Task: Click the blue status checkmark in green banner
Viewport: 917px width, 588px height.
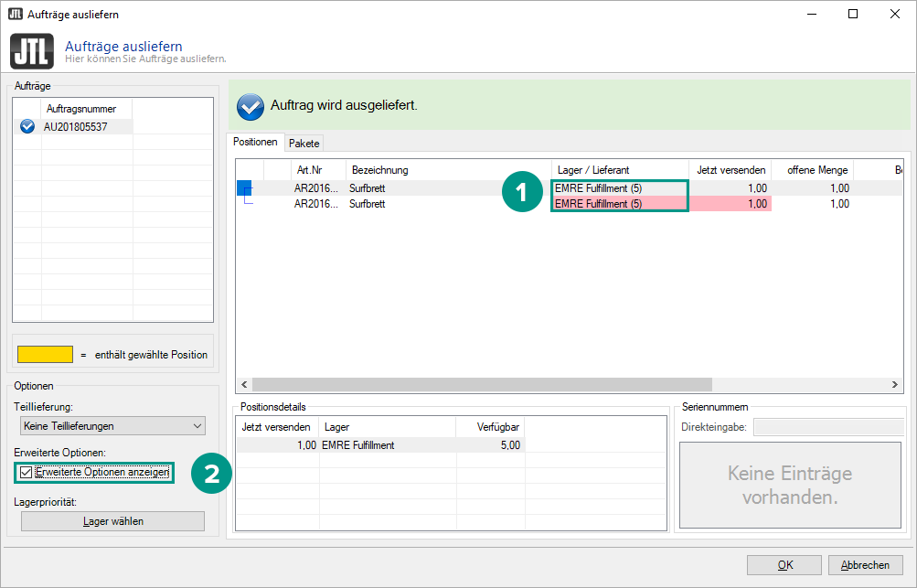Action: (x=250, y=106)
